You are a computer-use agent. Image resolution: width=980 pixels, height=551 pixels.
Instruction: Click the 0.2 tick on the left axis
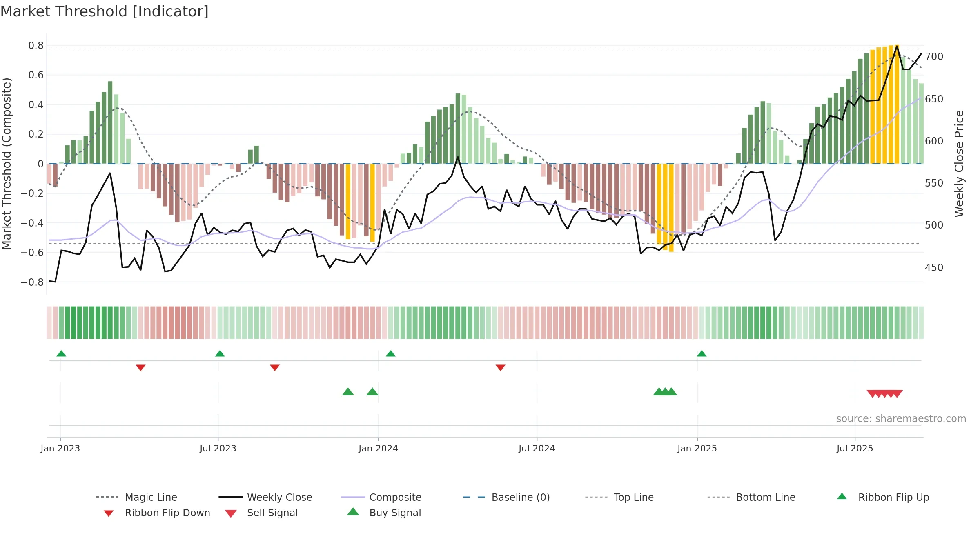[36, 134]
